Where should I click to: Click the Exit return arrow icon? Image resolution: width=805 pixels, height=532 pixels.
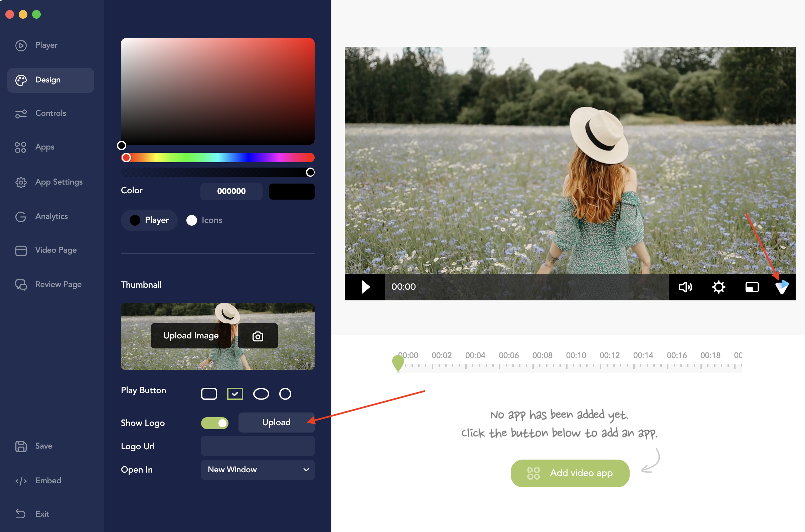pyautogui.click(x=20, y=514)
